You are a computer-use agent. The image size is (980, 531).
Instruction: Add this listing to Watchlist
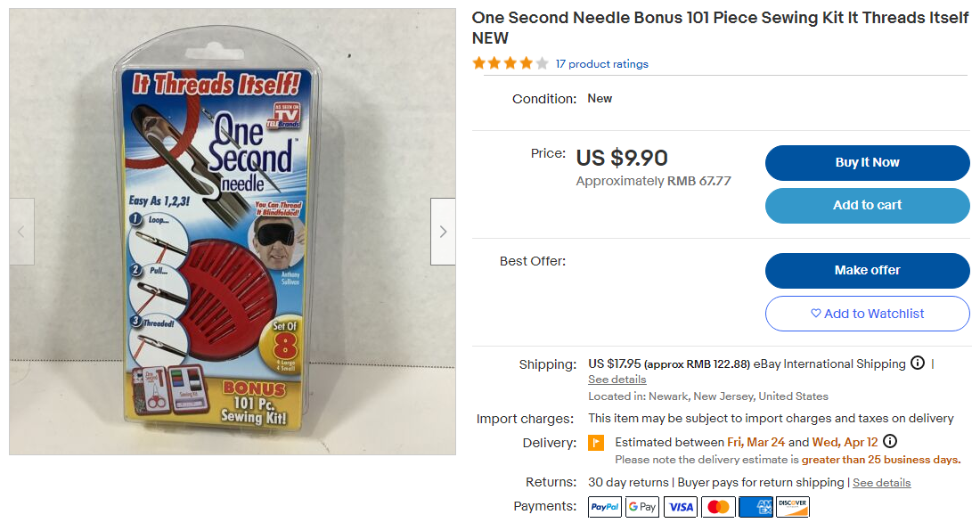[x=867, y=314]
